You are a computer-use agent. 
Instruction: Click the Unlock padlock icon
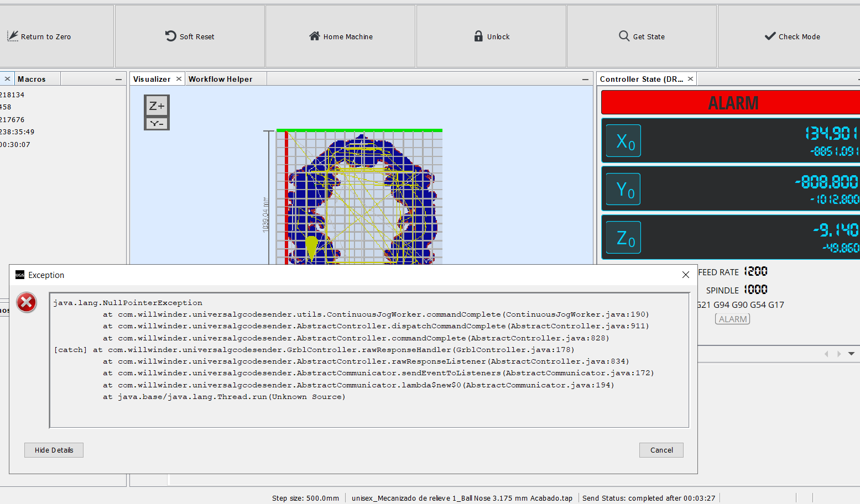coord(478,36)
